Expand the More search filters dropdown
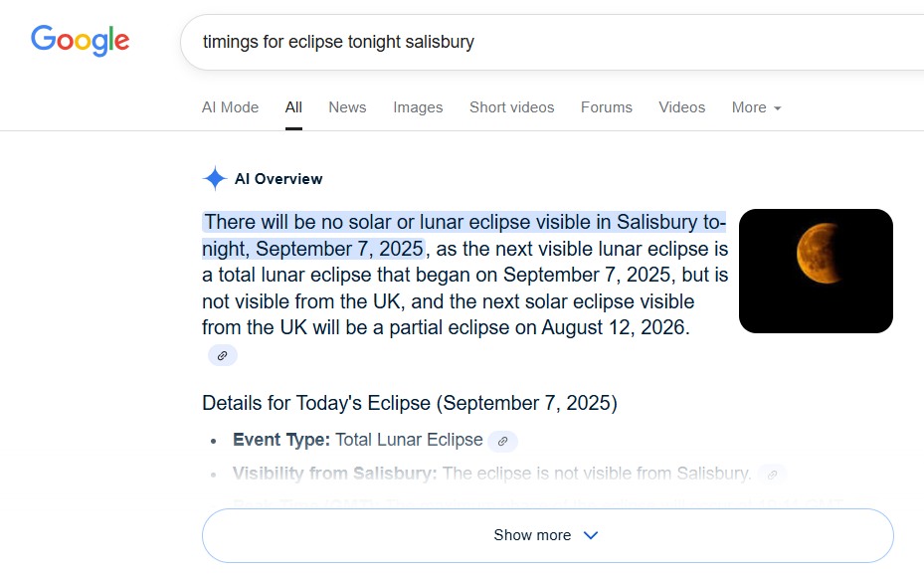The width and height of the screenshot is (924, 580). click(756, 107)
